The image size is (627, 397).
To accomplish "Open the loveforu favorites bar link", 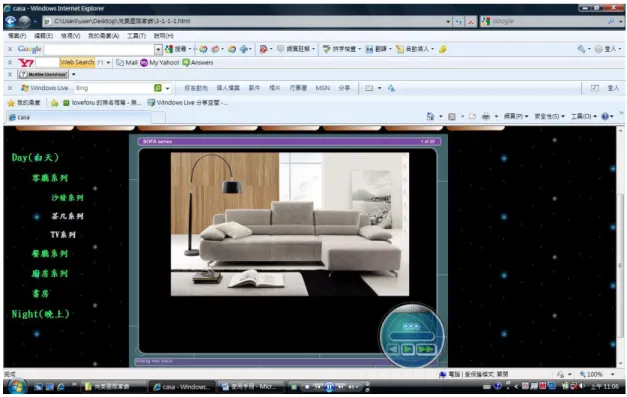I will tap(102, 103).
